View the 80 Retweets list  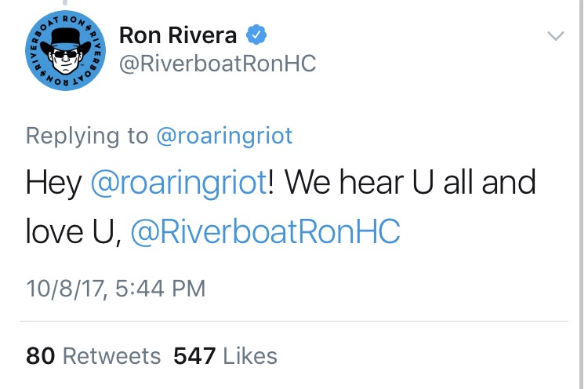point(93,355)
